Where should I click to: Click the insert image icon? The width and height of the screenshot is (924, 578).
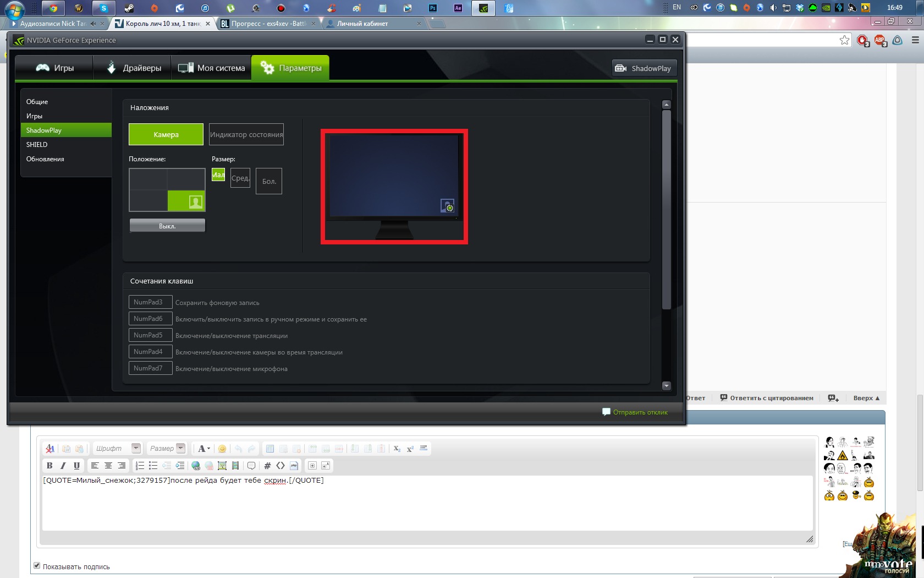point(222,466)
